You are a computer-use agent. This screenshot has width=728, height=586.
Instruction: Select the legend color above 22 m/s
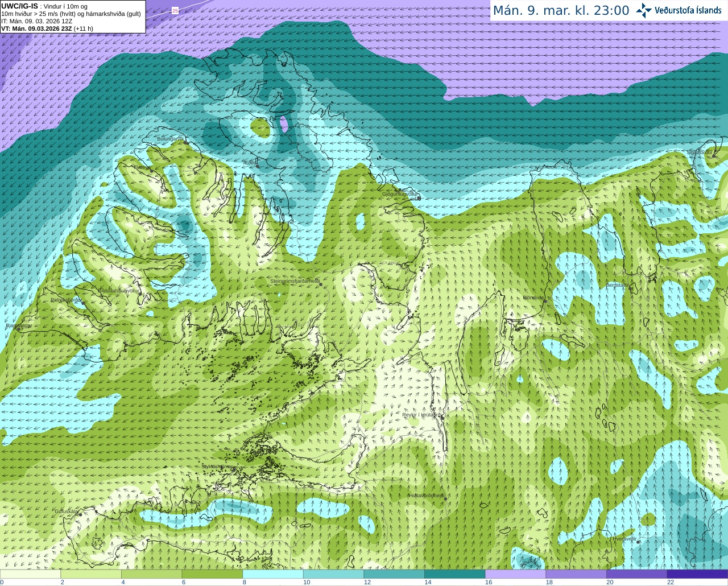point(697,574)
